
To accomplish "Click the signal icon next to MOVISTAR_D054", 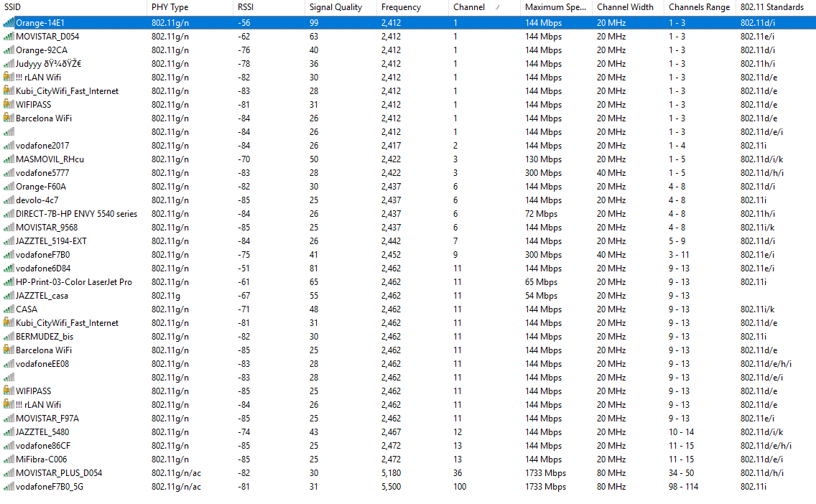I will pyautogui.click(x=9, y=37).
